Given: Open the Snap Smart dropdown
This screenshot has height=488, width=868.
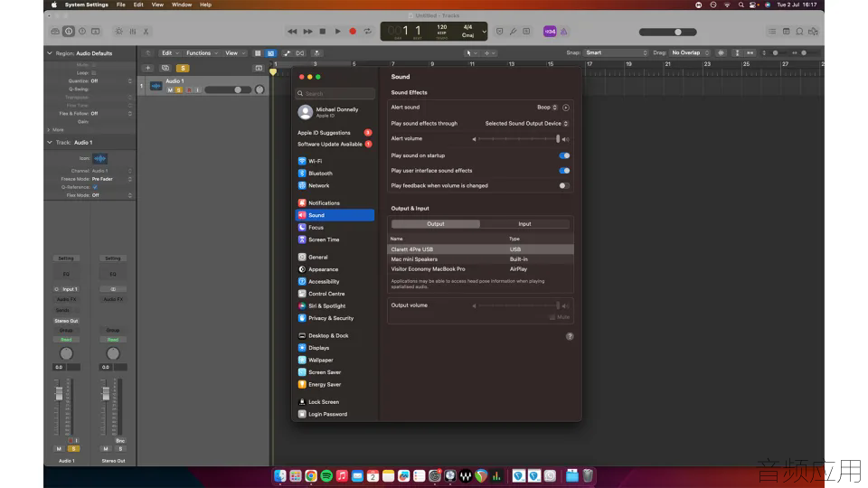Looking at the screenshot, I should point(616,52).
